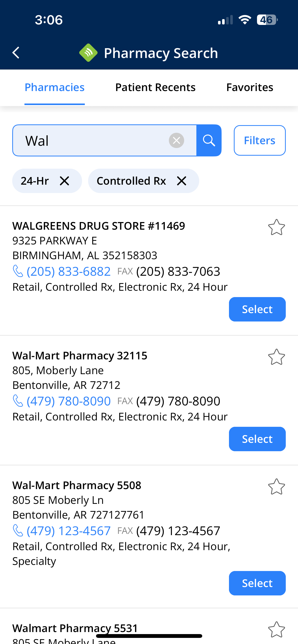Switch to Patient Recents tab
The image size is (298, 644).
tap(155, 87)
